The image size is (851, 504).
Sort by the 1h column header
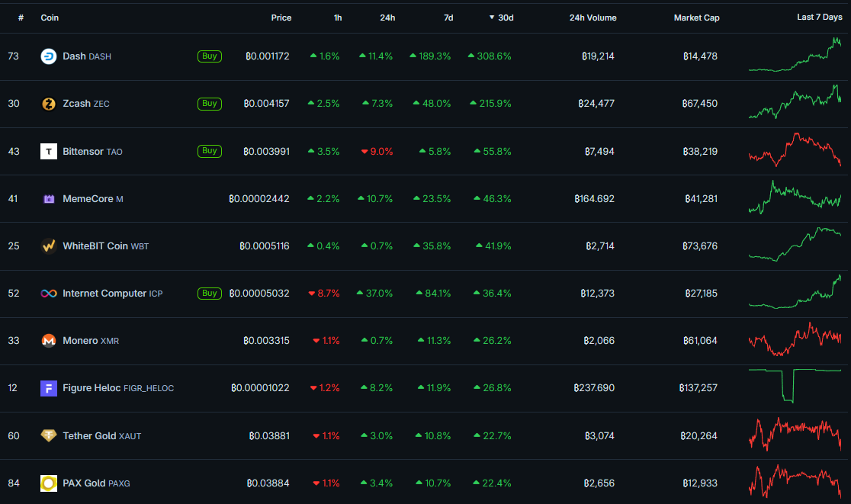(x=338, y=18)
